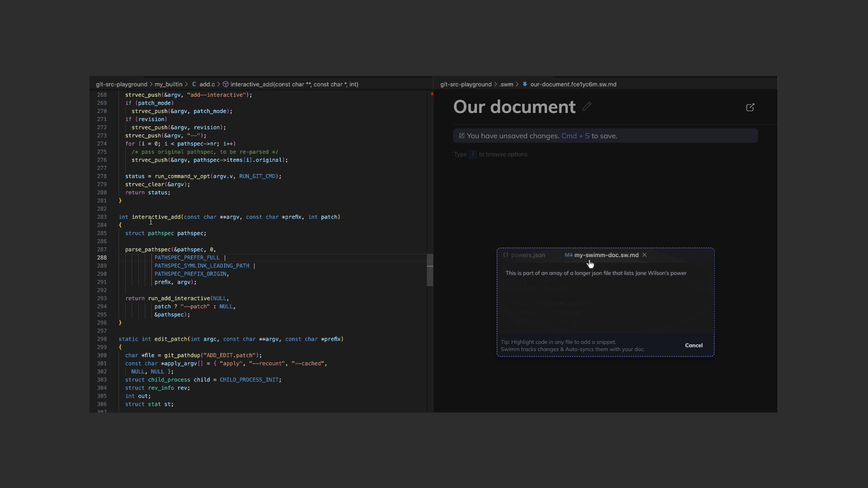Open document in external window icon
The image size is (868, 488).
[x=750, y=108]
